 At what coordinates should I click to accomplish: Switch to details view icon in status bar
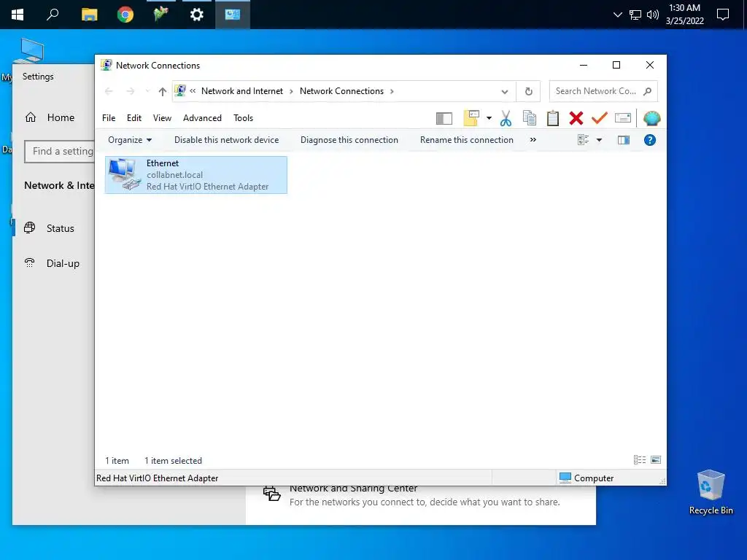639,459
